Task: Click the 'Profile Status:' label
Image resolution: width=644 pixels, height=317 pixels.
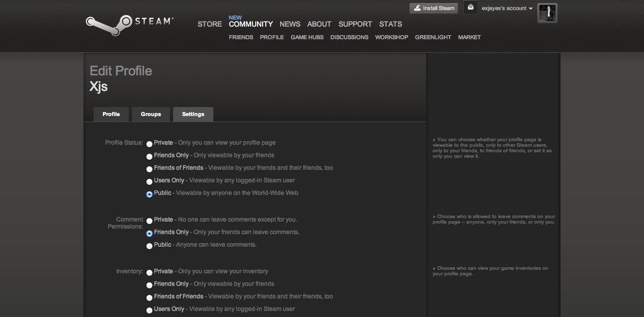Action: pyautogui.click(x=124, y=143)
